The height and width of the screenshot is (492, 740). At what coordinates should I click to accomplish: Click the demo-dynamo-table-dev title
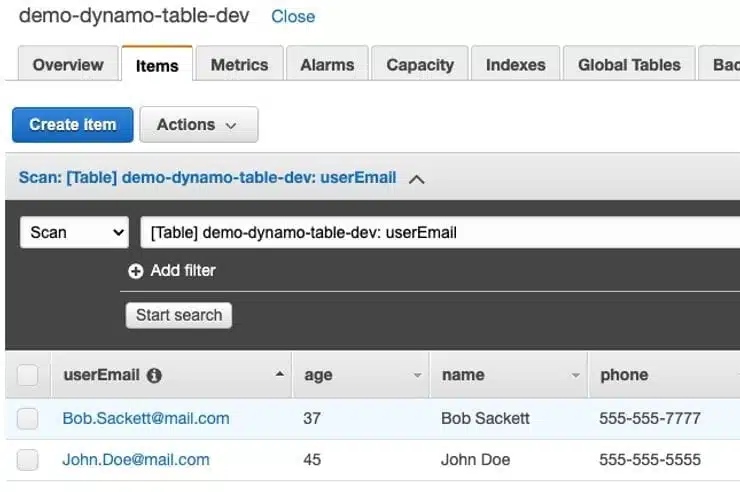coord(134,16)
